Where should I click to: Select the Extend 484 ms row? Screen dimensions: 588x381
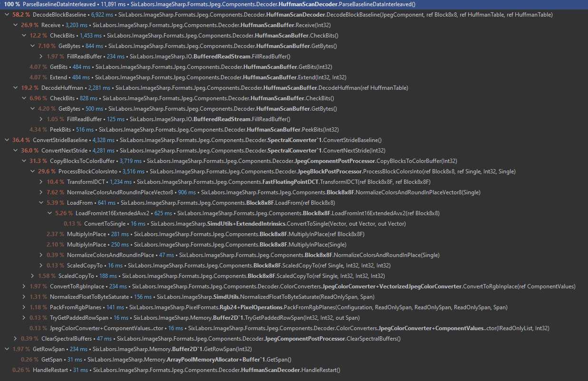(x=294, y=77)
